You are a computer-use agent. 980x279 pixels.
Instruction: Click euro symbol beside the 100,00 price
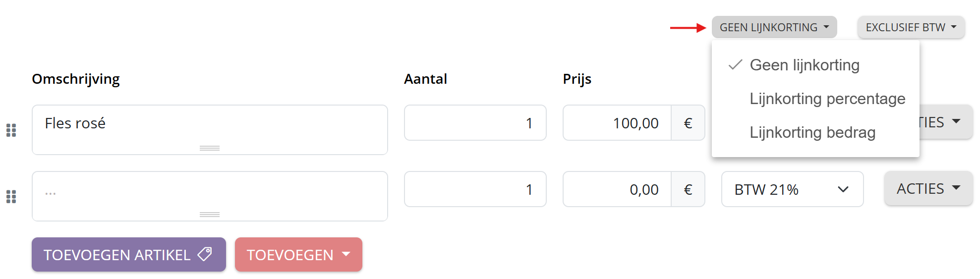[688, 123]
